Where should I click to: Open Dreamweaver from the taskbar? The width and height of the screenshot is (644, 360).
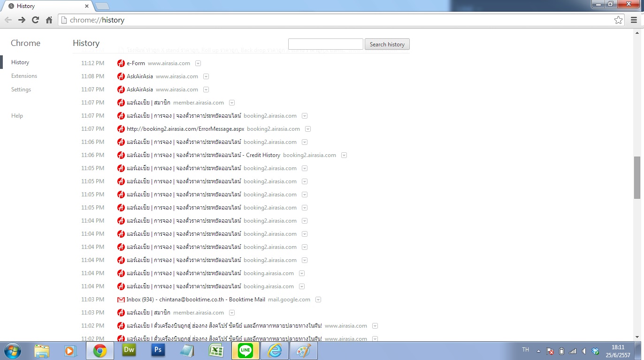129,351
